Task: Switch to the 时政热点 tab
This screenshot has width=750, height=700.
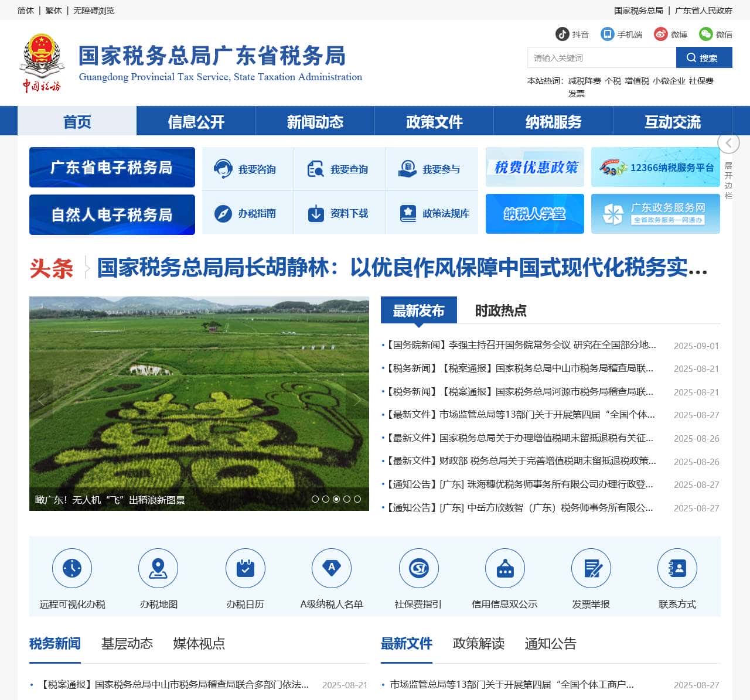Action: click(x=501, y=311)
